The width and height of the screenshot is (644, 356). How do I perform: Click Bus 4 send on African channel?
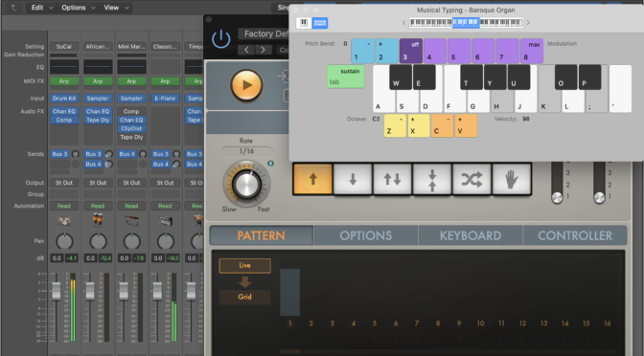93,164
